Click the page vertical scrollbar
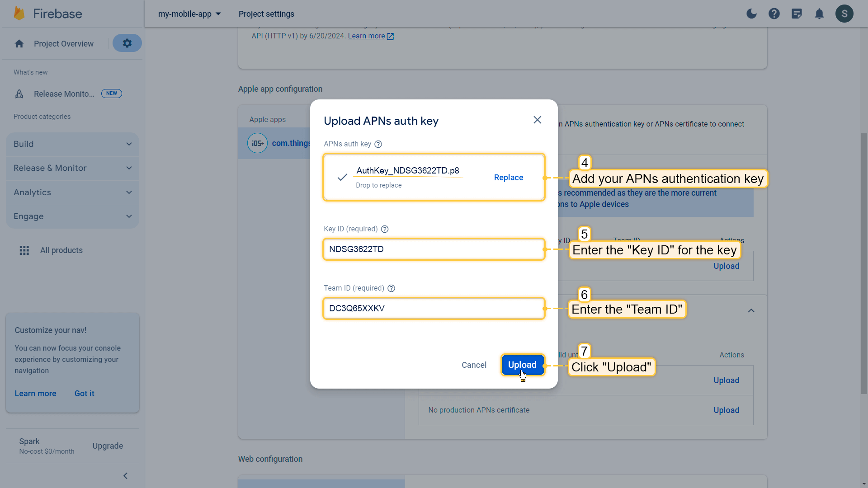This screenshot has width=868, height=488. coord(864,262)
